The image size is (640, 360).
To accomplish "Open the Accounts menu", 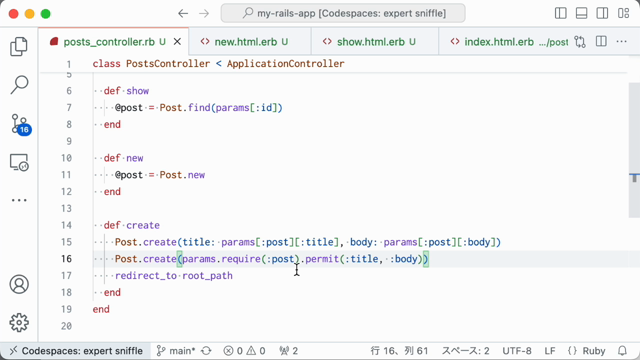I will pos(19,284).
